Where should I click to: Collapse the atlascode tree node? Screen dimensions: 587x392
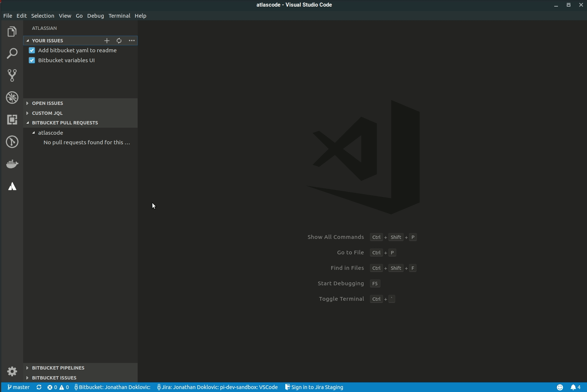[33, 133]
